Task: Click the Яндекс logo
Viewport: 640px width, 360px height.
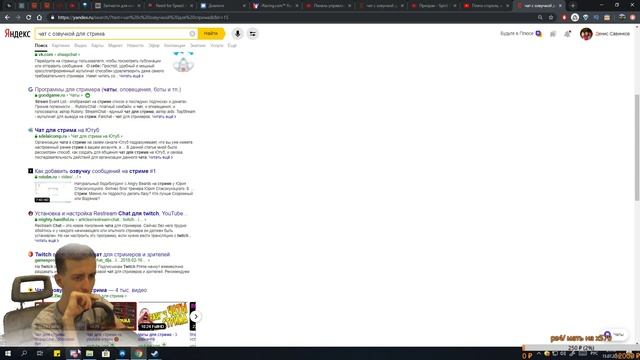Action: [x=18, y=34]
